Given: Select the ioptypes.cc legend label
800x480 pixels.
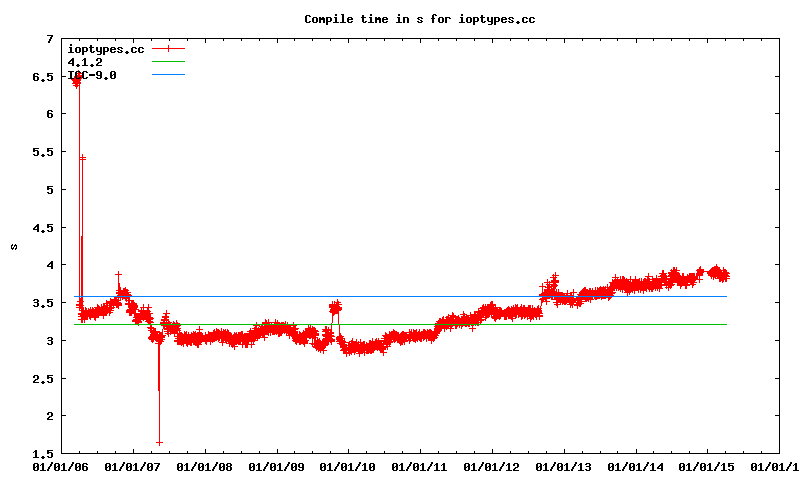Looking at the screenshot, I should [105, 49].
